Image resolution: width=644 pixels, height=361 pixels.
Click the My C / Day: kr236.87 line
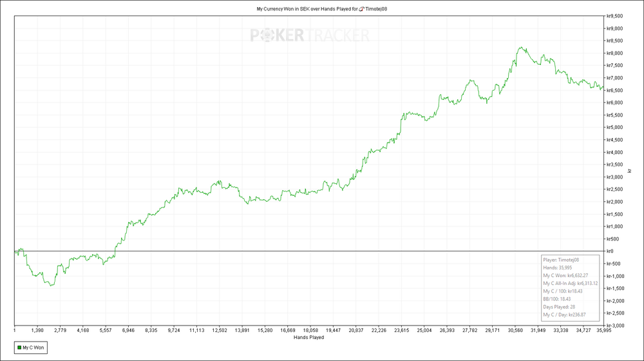pos(564,315)
